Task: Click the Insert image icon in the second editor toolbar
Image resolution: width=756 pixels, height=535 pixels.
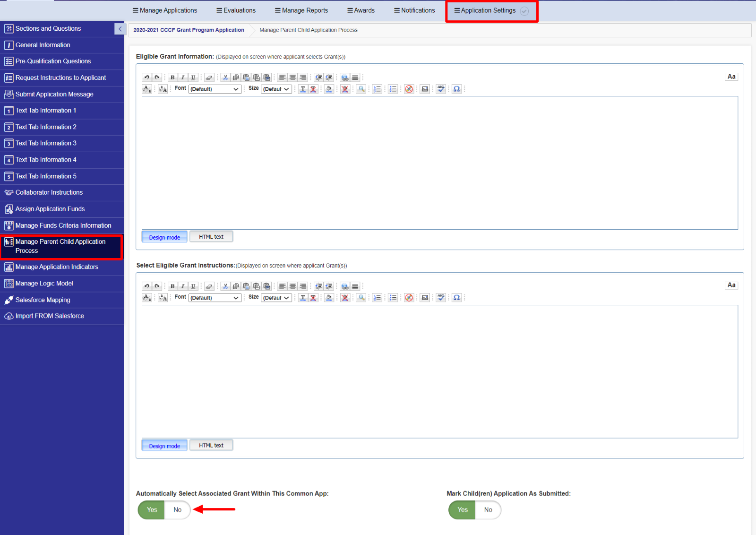Action: 425,298
